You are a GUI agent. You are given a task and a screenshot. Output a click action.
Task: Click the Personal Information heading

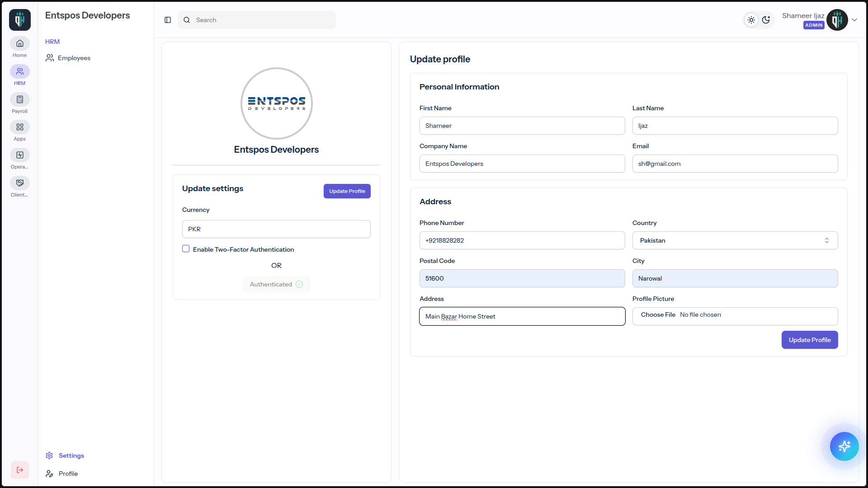point(459,87)
